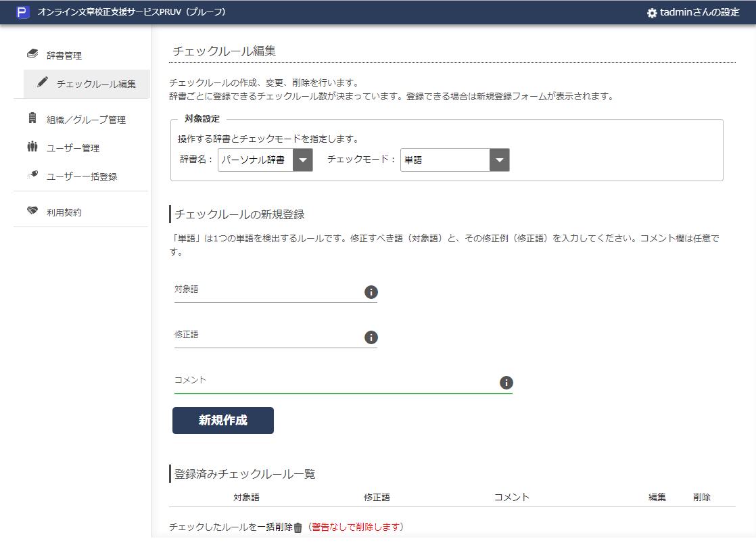Select the pencil icon for チェックルール編集

point(43,82)
